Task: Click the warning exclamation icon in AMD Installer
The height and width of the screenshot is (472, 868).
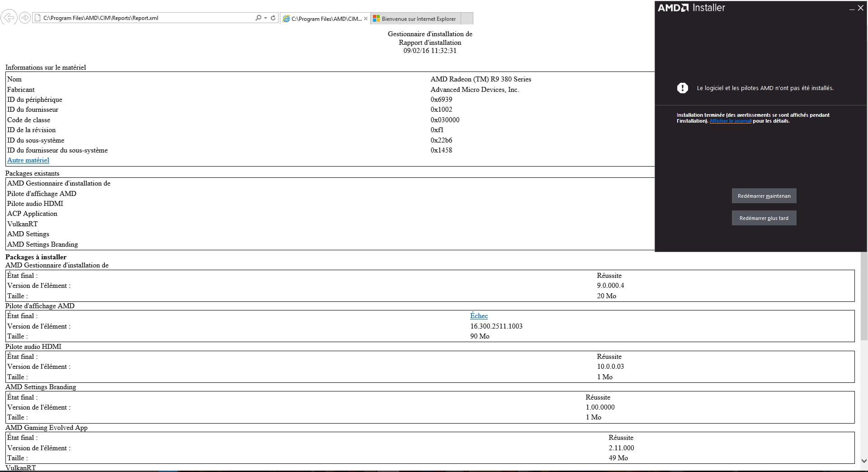Action: 683,88
